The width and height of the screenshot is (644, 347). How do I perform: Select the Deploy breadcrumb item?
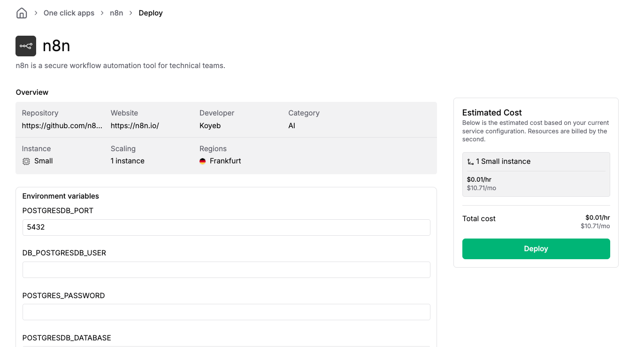click(151, 13)
